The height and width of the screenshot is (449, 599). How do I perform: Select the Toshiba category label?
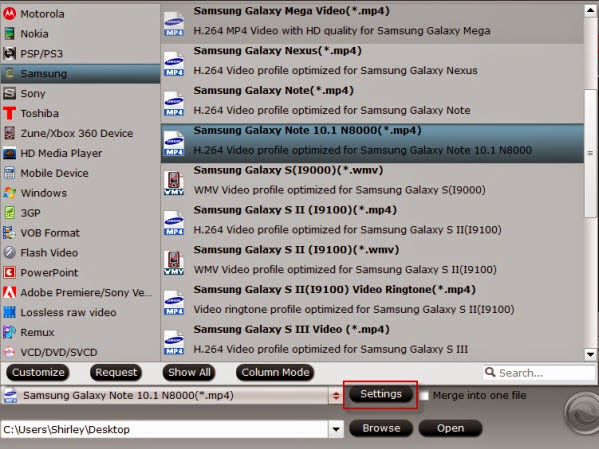point(39,113)
